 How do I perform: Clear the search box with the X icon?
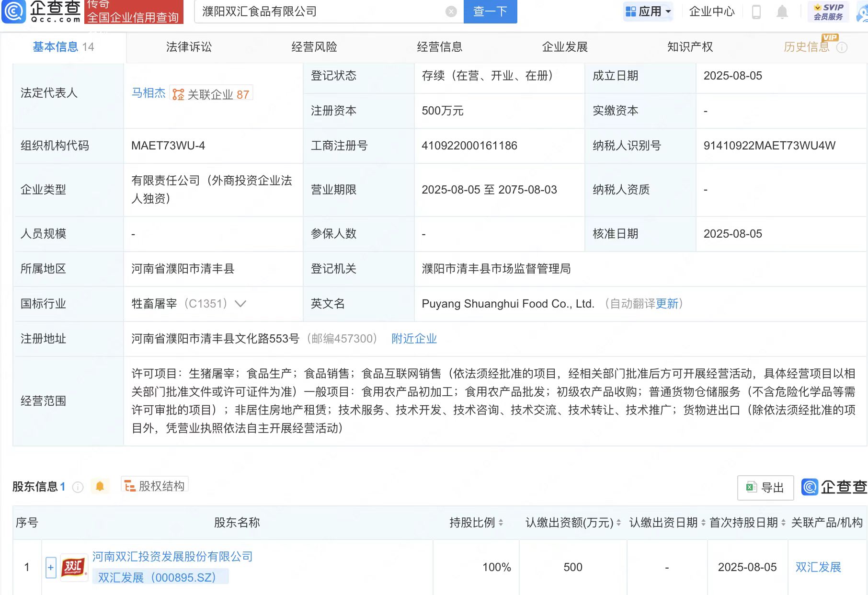coord(451,11)
